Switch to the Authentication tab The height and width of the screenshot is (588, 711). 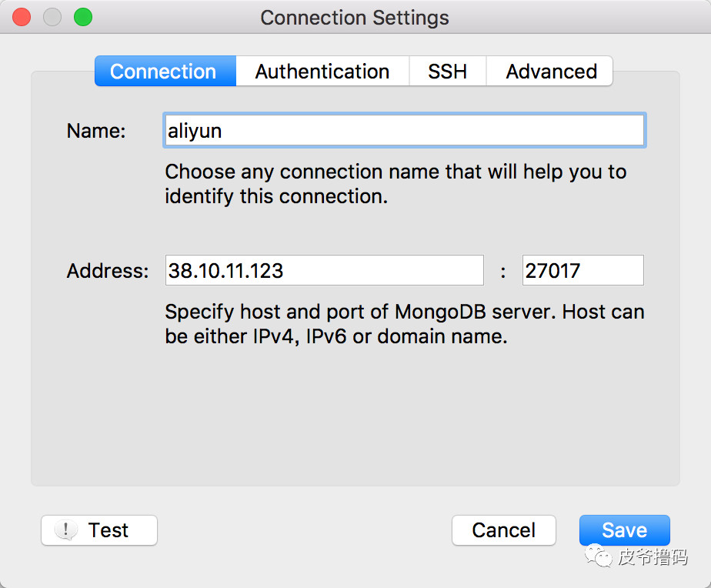click(322, 72)
